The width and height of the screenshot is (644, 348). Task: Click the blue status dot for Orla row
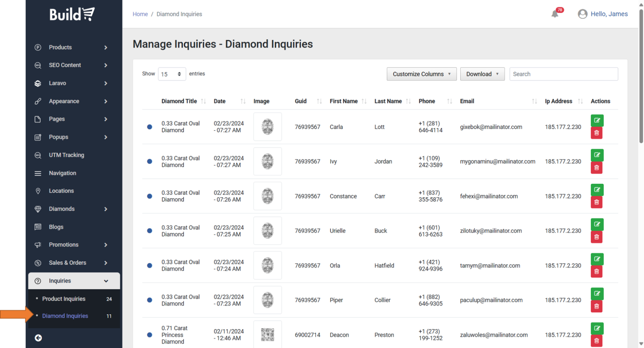[x=149, y=266]
